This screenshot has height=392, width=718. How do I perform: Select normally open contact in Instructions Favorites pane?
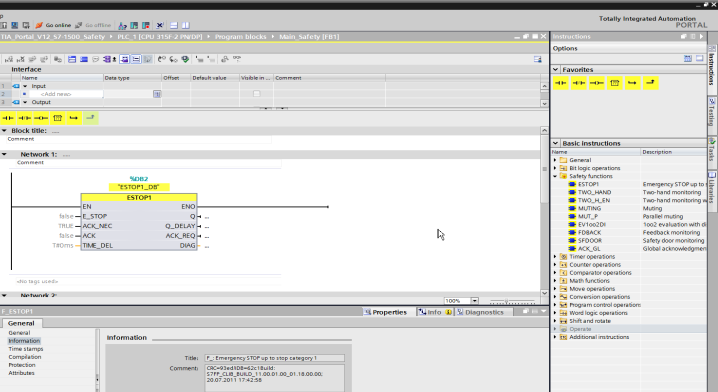(x=560, y=83)
